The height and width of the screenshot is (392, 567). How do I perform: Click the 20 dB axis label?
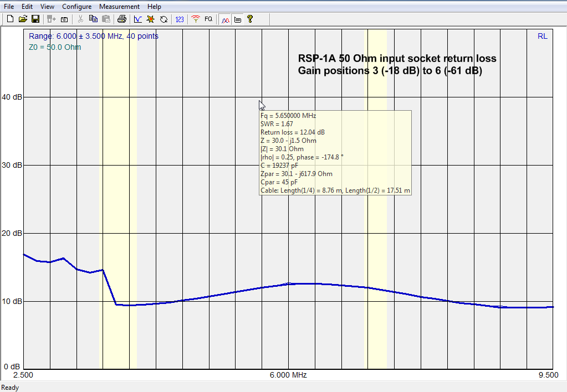pyautogui.click(x=12, y=234)
